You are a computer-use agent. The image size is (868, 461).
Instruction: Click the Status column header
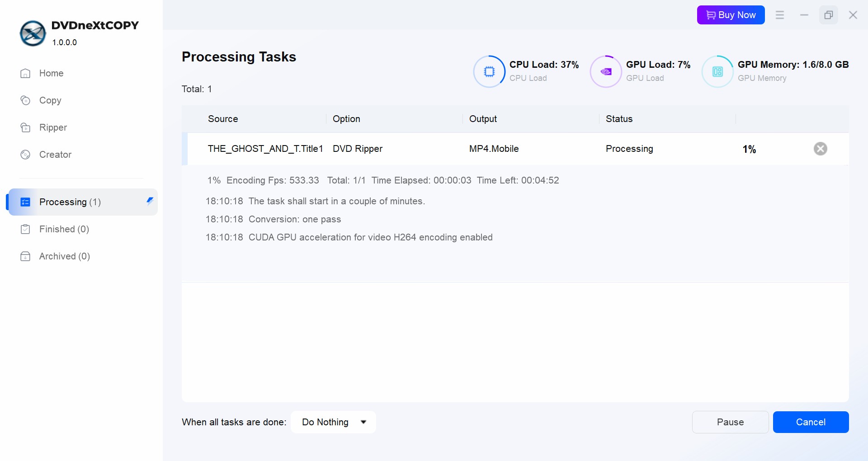619,119
